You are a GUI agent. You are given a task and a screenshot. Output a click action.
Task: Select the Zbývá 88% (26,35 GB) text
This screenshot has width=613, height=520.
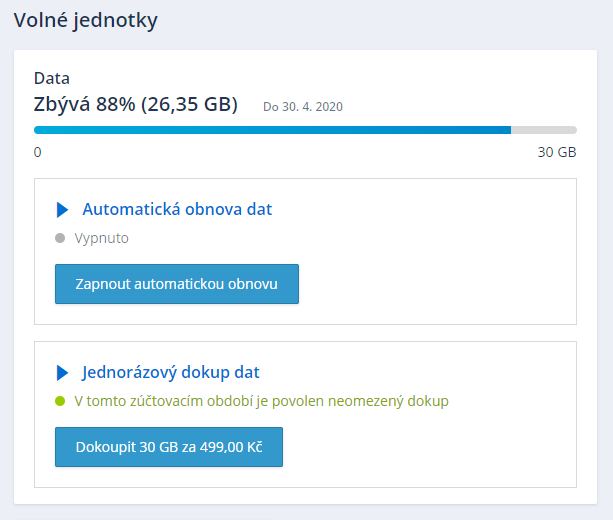(x=136, y=104)
